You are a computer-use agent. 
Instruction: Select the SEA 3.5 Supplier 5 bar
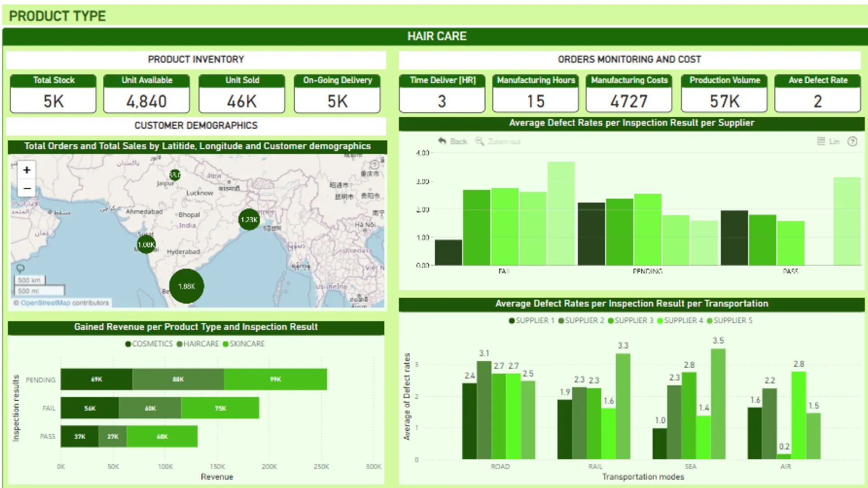[718, 404]
